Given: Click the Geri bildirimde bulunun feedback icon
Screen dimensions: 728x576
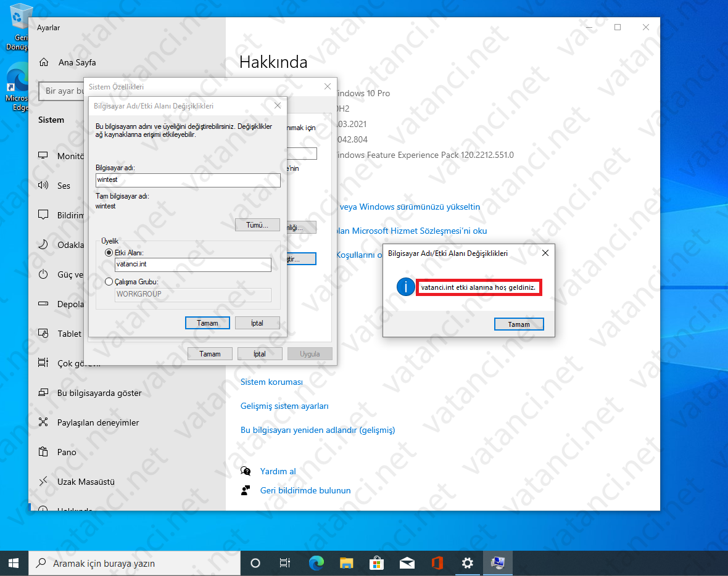Looking at the screenshot, I should tap(246, 490).
